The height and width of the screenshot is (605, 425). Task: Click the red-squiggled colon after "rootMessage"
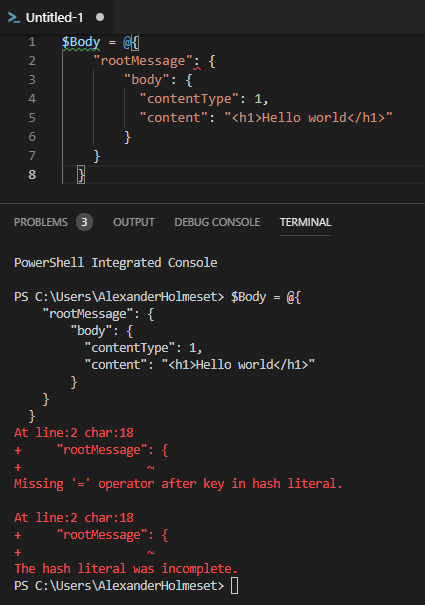(x=197, y=62)
